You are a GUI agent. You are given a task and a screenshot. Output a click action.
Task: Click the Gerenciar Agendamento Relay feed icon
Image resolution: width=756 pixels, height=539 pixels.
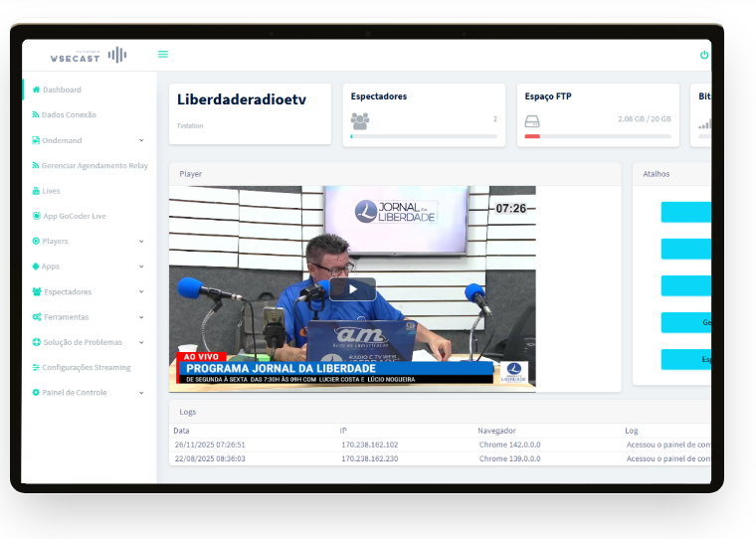(36, 165)
